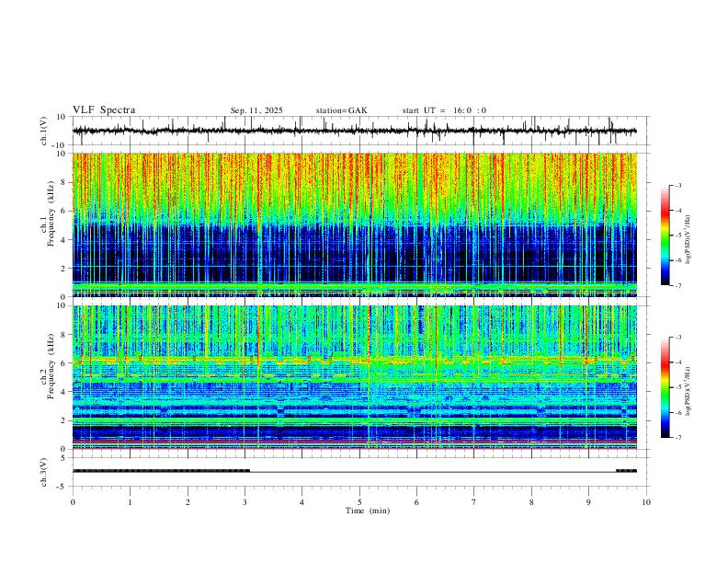This screenshot has width=728, height=563.
Task: Click time axis tick label '5'
Action: 359,502
